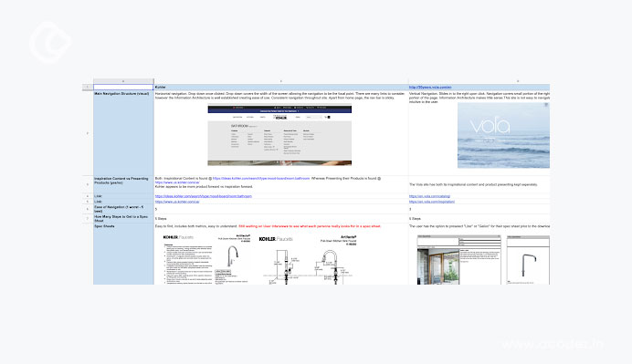Viewport: 632px width, 364px height.
Task: Open ideas.kohler.com mood-board link in Link row
Action: (203, 196)
